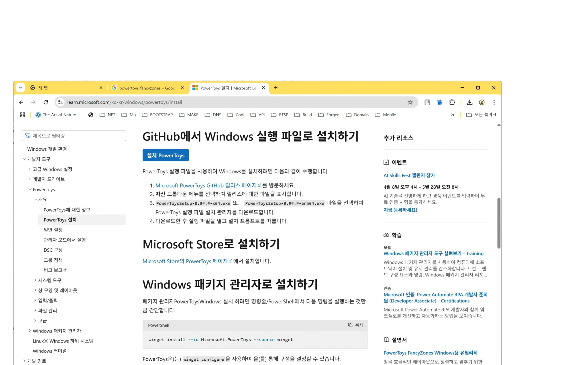Viewport: 588px width, 365px height.
Task: Open the BOOTSTRAP bookmarks folder
Action: (157, 115)
